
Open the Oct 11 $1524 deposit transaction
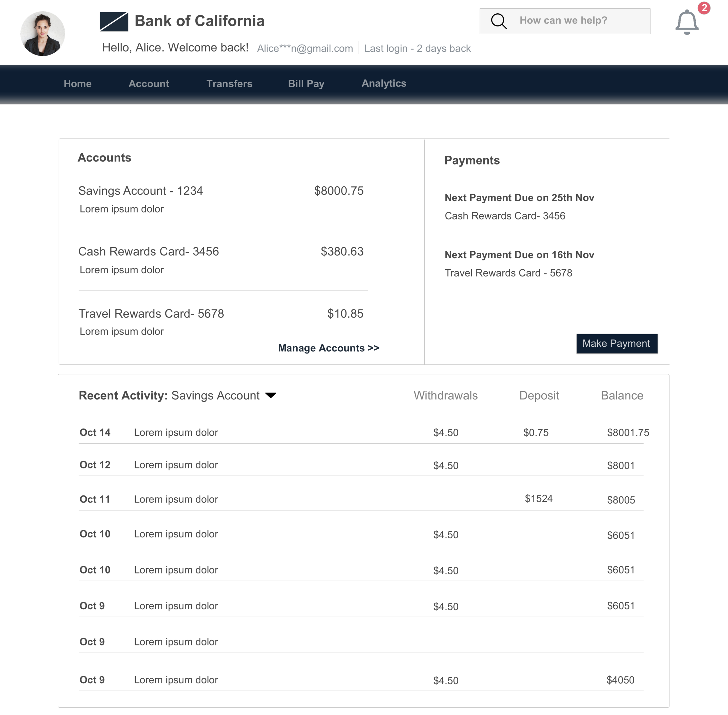[x=538, y=499]
